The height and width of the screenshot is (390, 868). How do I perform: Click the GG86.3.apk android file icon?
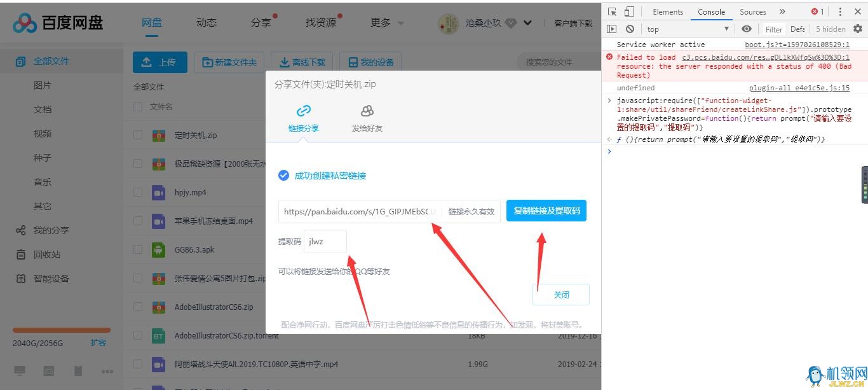[158, 249]
